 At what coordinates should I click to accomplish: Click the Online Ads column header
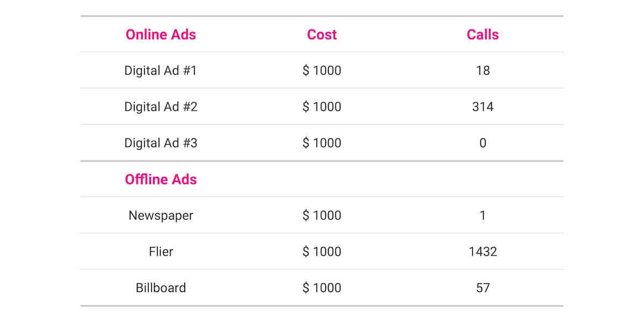click(x=160, y=35)
